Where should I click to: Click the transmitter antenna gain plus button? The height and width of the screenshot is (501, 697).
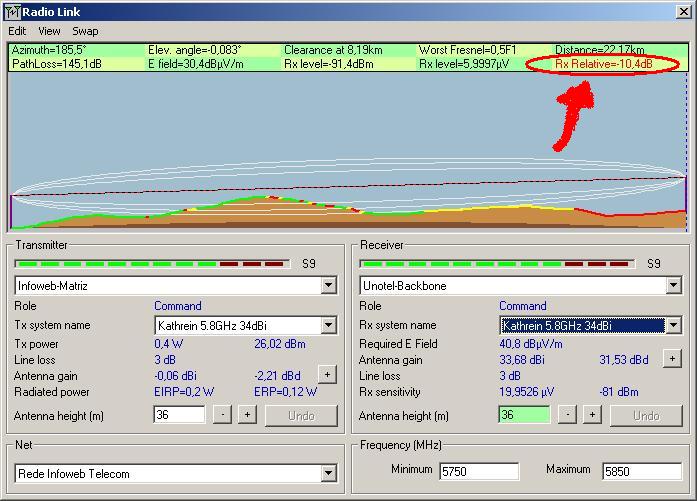(326, 374)
